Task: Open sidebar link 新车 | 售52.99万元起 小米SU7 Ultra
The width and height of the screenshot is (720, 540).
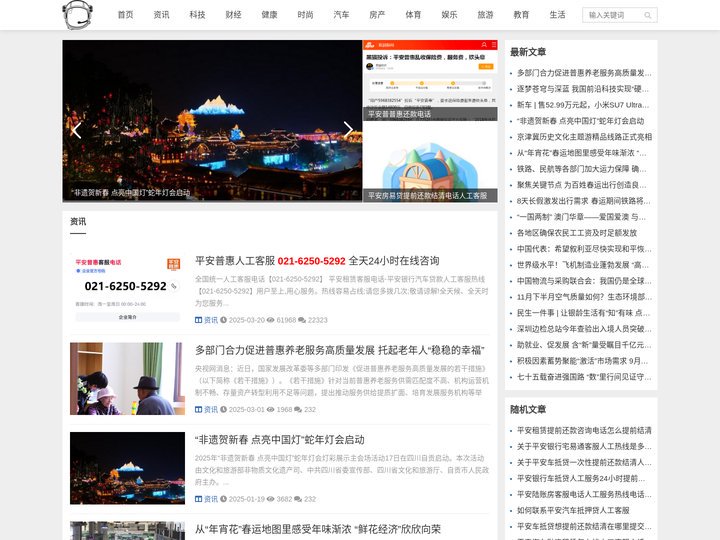Action: click(x=583, y=105)
